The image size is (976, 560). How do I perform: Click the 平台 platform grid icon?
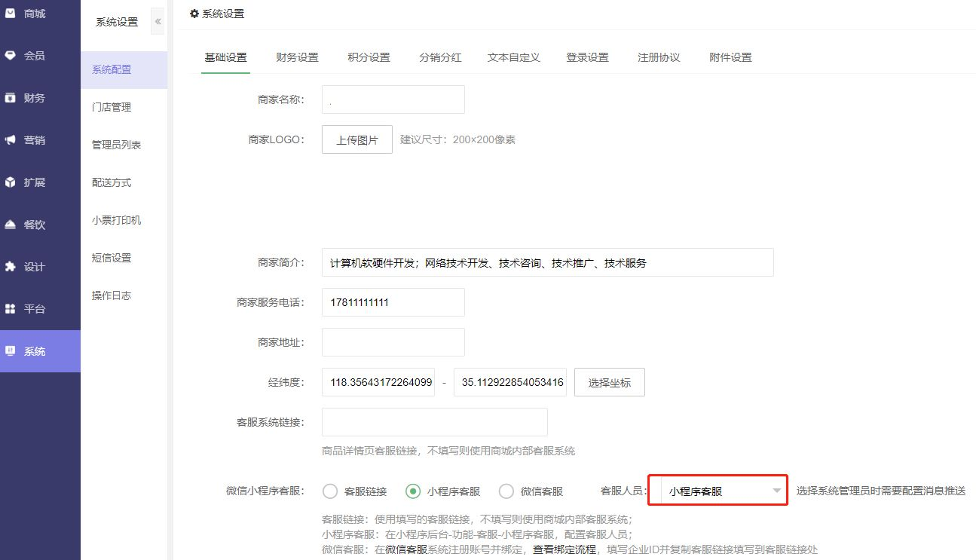(11, 309)
